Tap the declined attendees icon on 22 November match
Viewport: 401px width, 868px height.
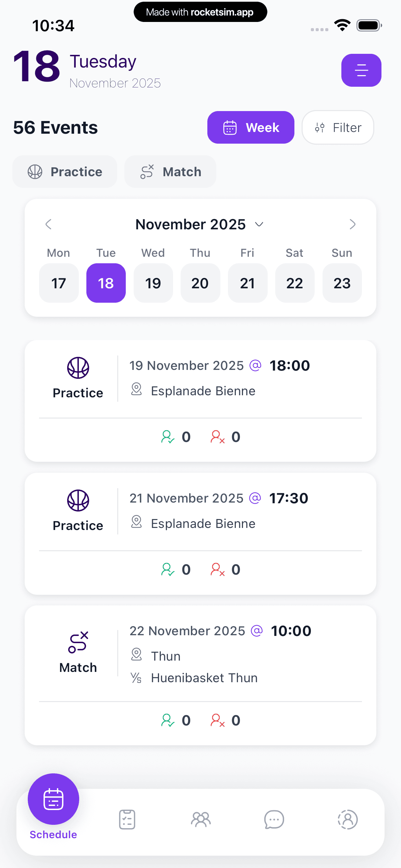pos(218,720)
